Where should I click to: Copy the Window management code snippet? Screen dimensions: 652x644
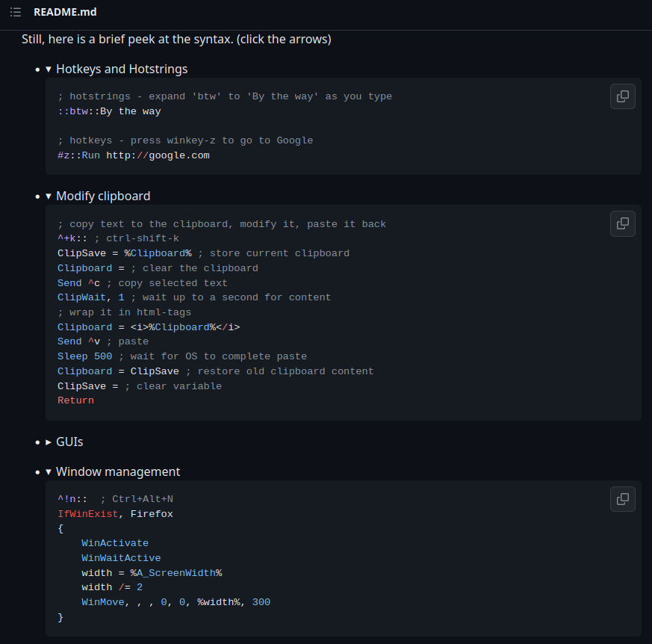tap(622, 499)
